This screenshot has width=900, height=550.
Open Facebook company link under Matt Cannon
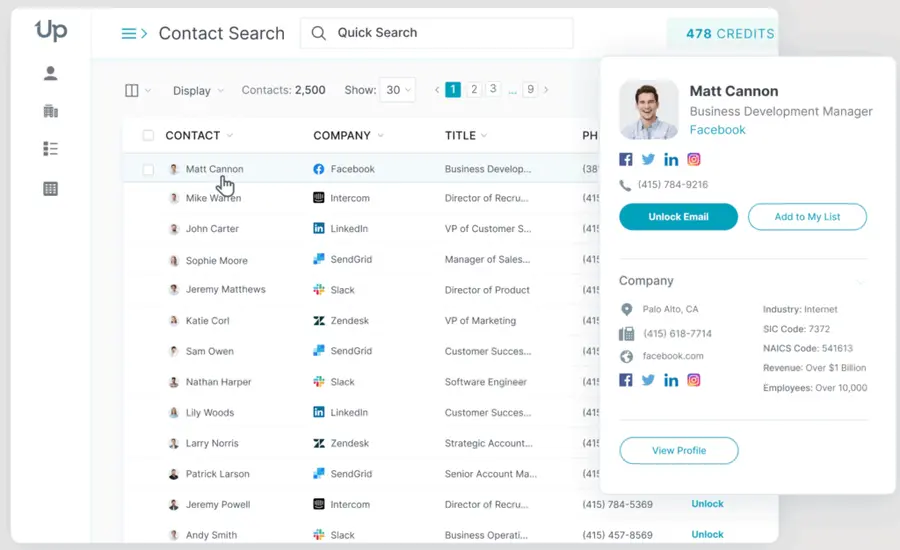717,130
